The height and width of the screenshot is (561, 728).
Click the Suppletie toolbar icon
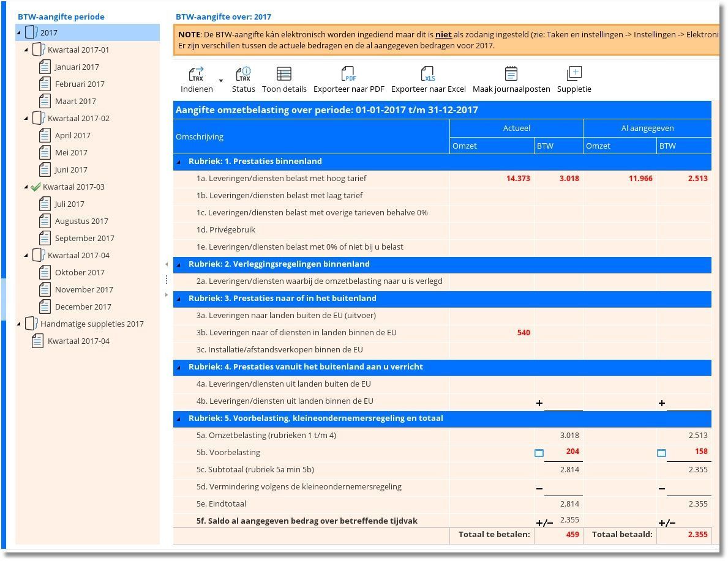point(574,75)
